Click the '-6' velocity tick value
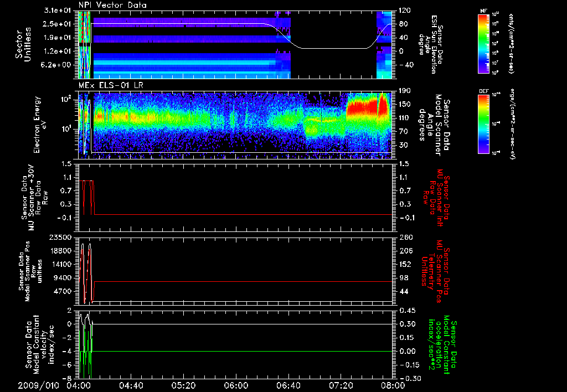 point(67,365)
